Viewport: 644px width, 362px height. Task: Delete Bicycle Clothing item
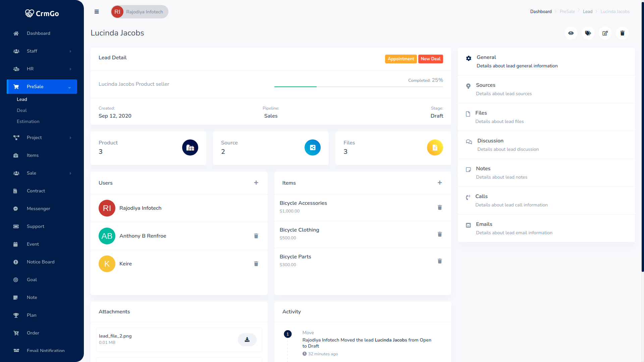440,234
